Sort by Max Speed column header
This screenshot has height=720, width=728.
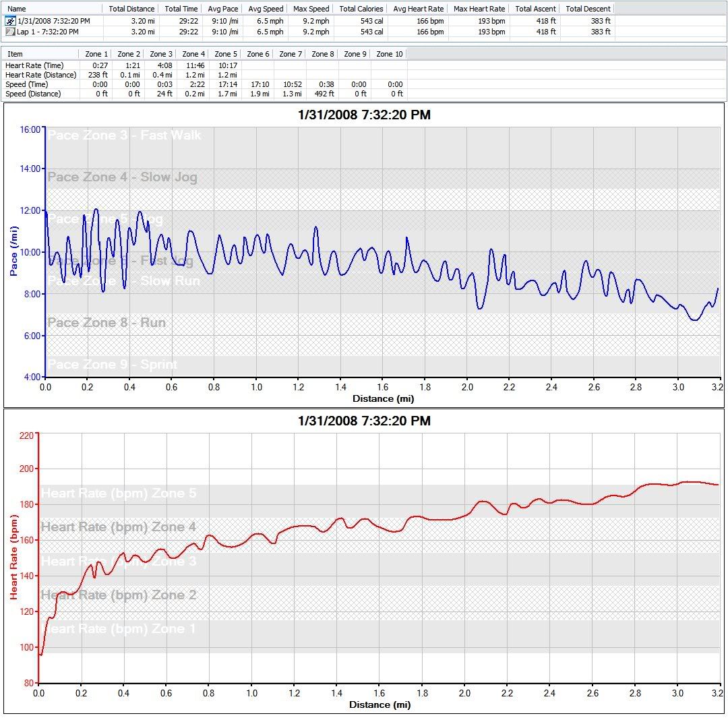coord(311,9)
